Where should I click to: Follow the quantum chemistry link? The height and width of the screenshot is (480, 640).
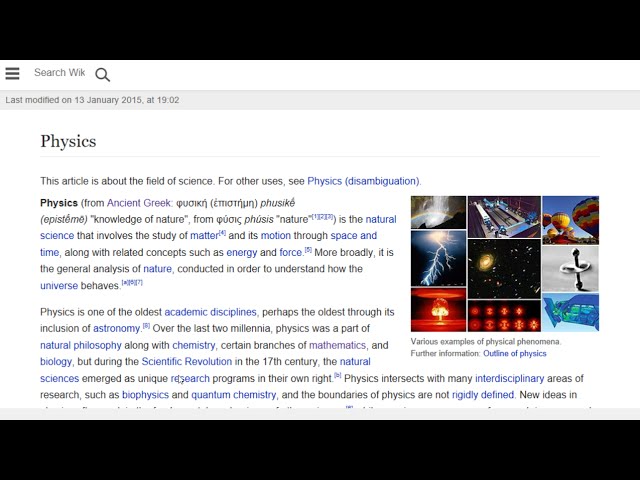[x=233, y=395]
